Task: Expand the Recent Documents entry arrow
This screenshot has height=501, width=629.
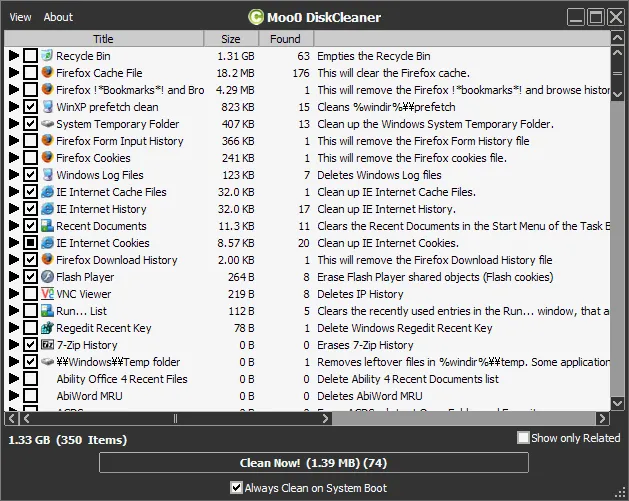Action: [14, 226]
